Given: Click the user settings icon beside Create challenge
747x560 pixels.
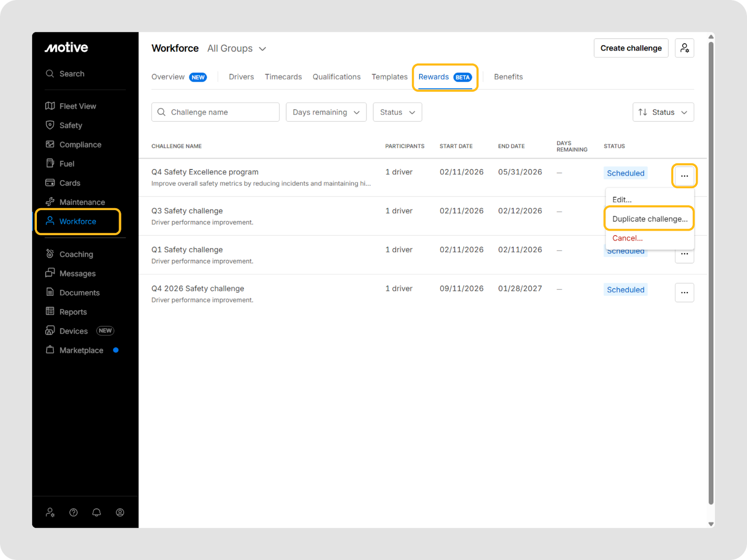Looking at the screenshot, I should [684, 48].
